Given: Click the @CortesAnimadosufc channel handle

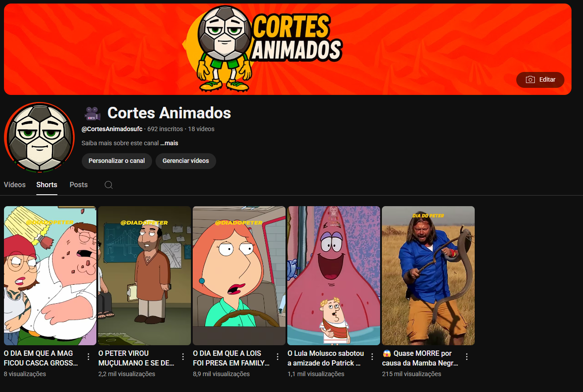Looking at the screenshot, I should (112, 129).
